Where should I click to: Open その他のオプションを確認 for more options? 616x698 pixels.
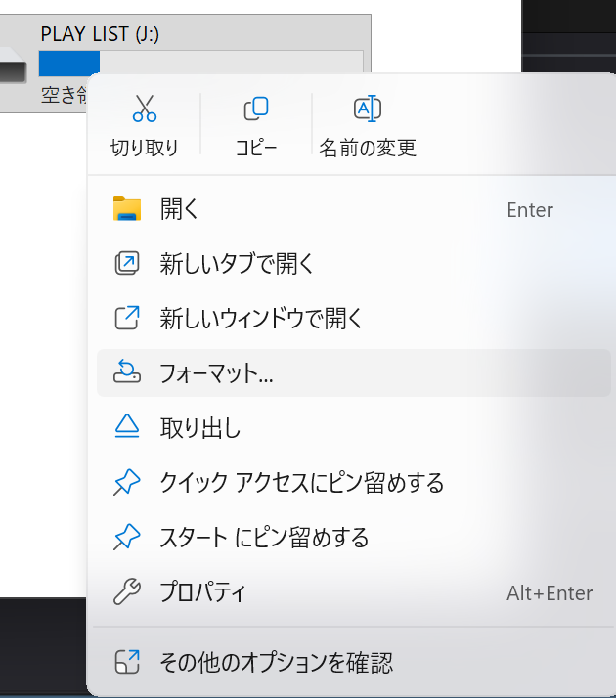(277, 664)
